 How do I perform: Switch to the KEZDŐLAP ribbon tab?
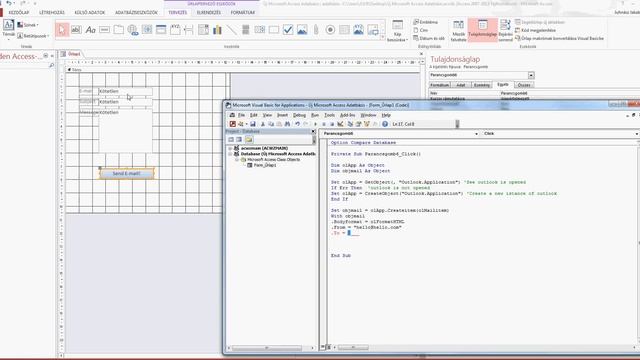tap(19, 13)
